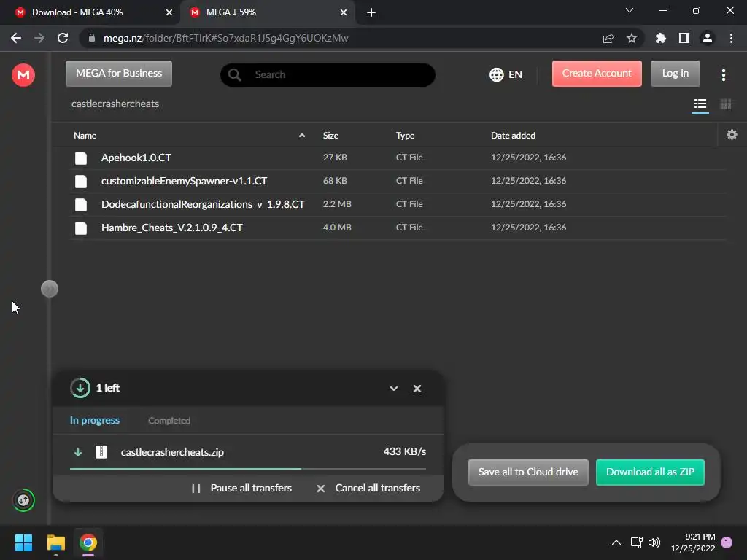Click the file icon of customizableEnemySpawner-v1.1.CT
The image size is (747, 560).
[81, 181]
